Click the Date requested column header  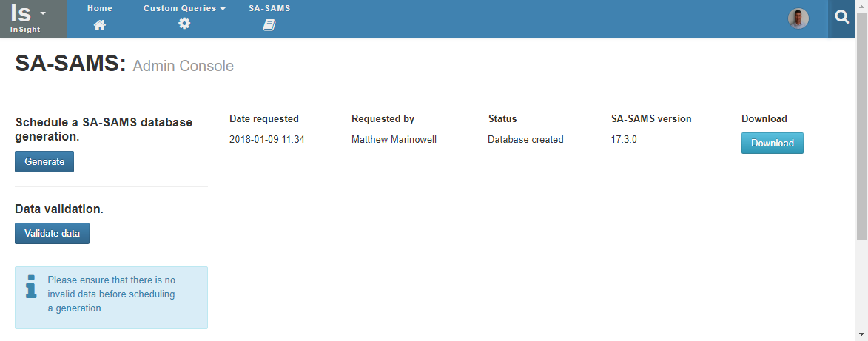click(264, 118)
